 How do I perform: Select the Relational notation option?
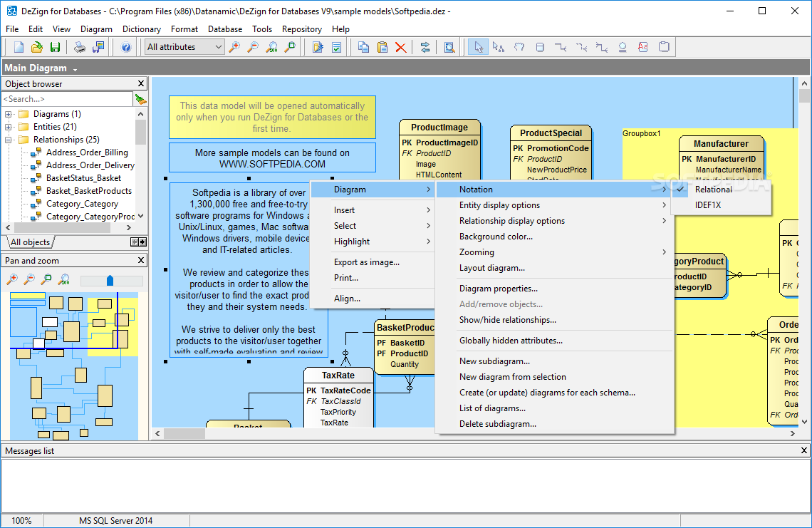pos(721,190)
